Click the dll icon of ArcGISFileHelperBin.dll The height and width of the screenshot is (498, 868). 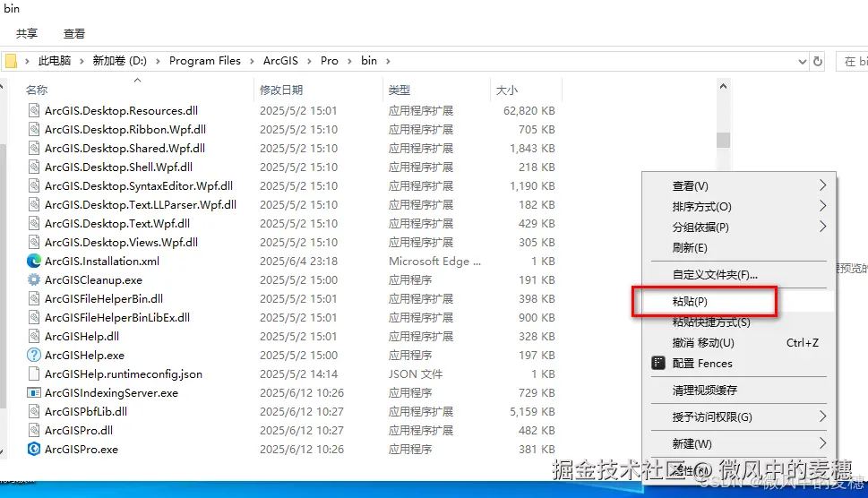(34, 298)
